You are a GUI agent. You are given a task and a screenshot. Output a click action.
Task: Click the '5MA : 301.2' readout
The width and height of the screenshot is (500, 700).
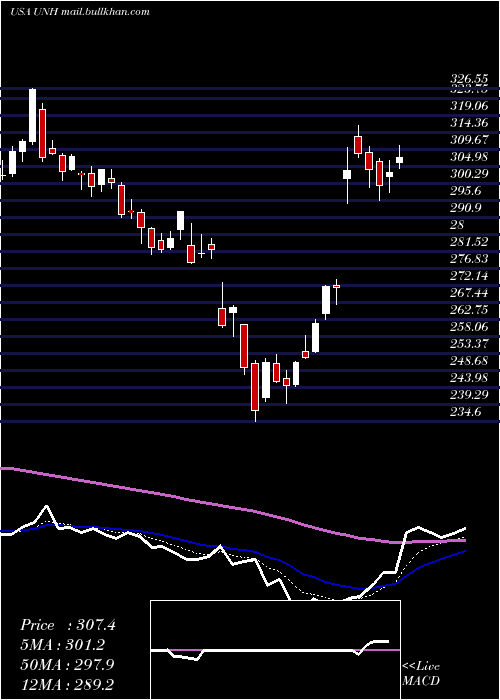coord(62,645)
